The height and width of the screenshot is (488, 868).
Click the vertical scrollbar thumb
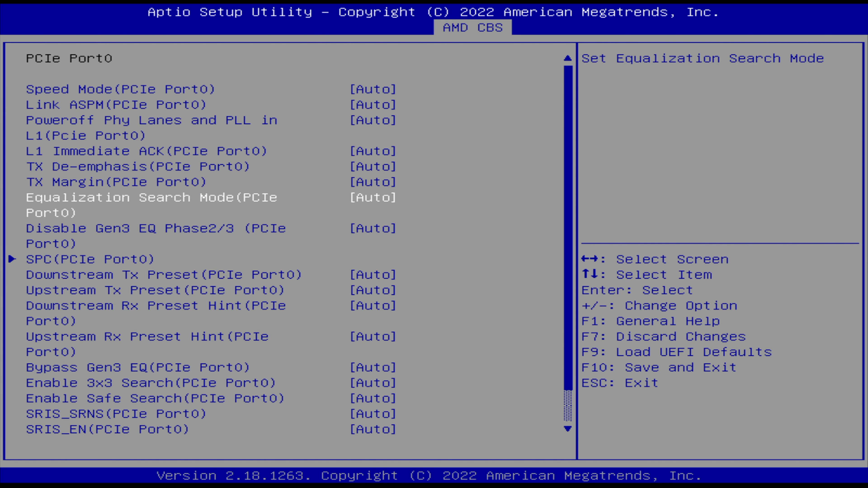[x=568, y=228]
